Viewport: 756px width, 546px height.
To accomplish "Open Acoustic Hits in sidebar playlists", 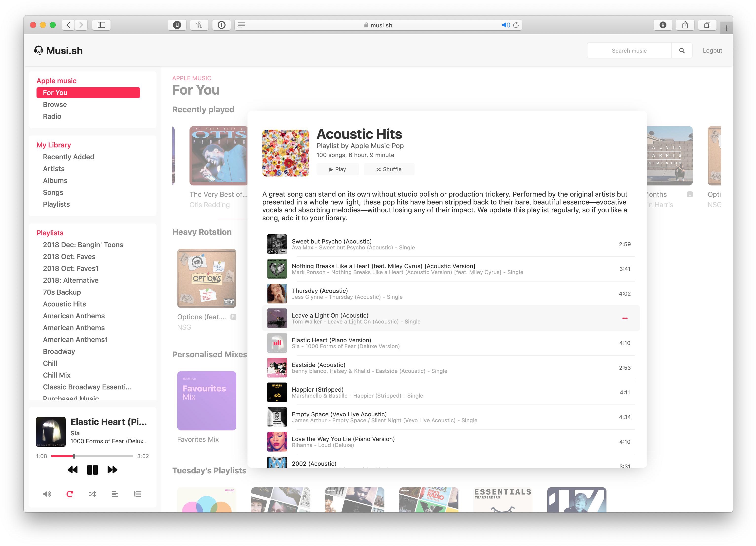I will point(64,304).
